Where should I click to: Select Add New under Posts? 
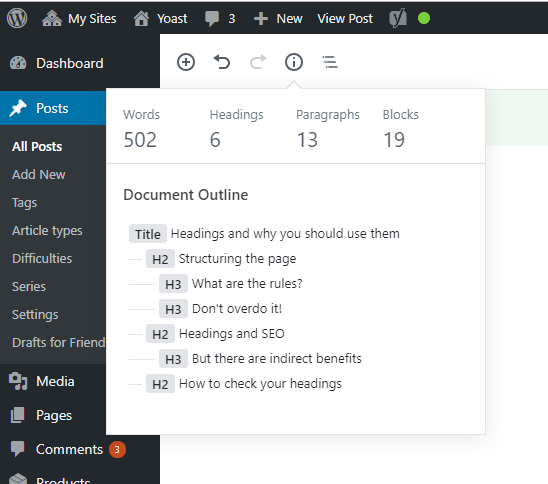pos(38,174)
